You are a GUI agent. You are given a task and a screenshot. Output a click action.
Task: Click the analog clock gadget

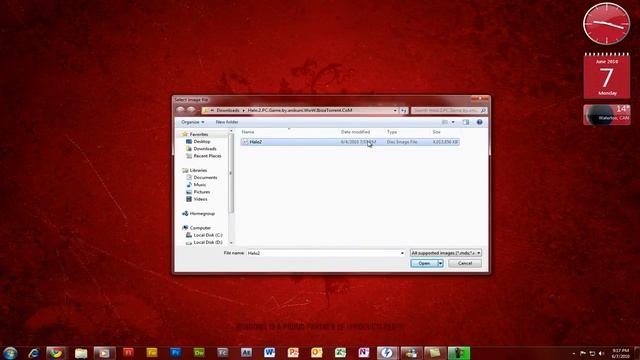[607, 24]
